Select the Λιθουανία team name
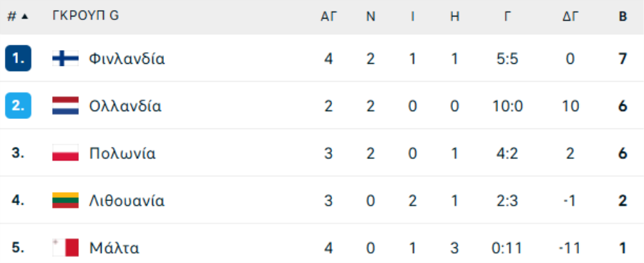 point(127,201)
